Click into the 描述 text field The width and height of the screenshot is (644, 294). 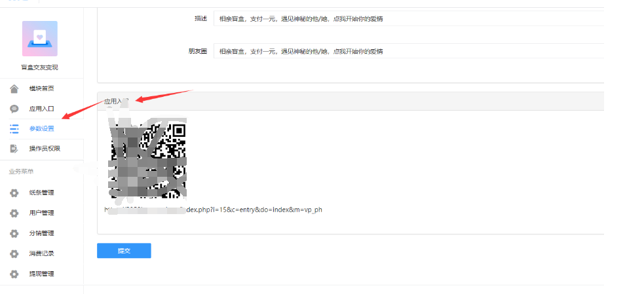pos(409,18)
